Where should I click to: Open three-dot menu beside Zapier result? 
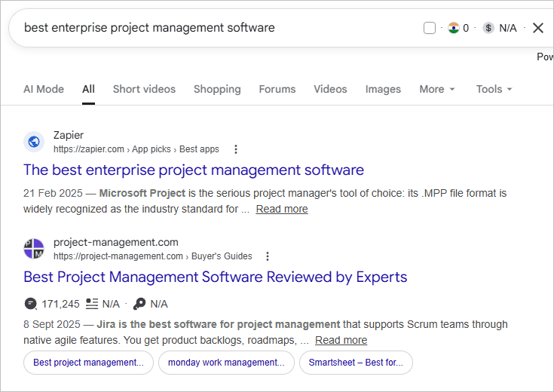pos(236,149)
